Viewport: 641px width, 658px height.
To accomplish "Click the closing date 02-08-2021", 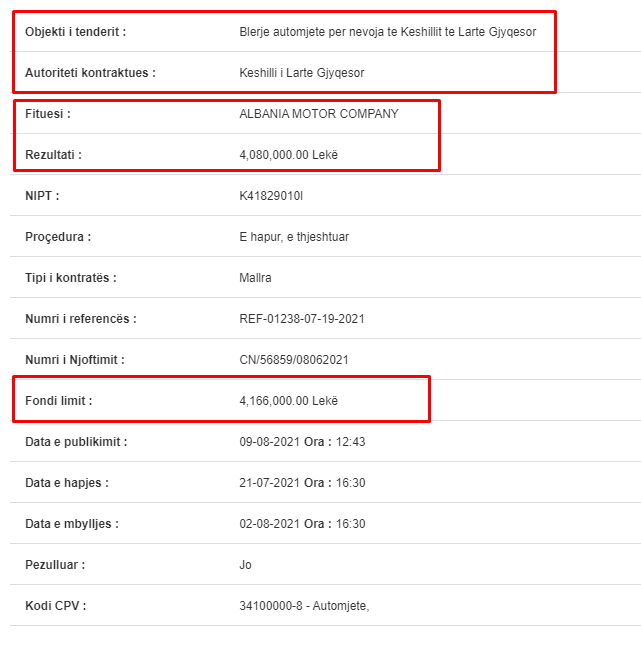I will tap(269, 524).
